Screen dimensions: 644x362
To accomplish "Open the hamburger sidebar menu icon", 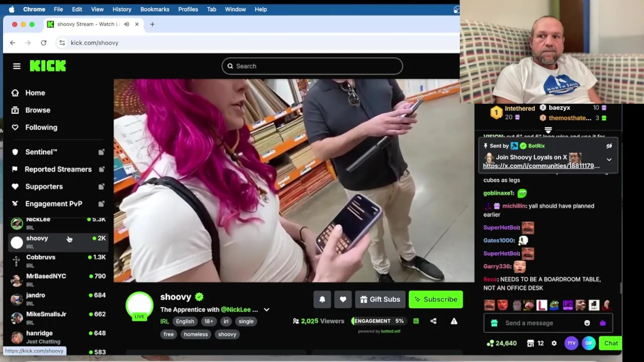I will click(17, 66).
